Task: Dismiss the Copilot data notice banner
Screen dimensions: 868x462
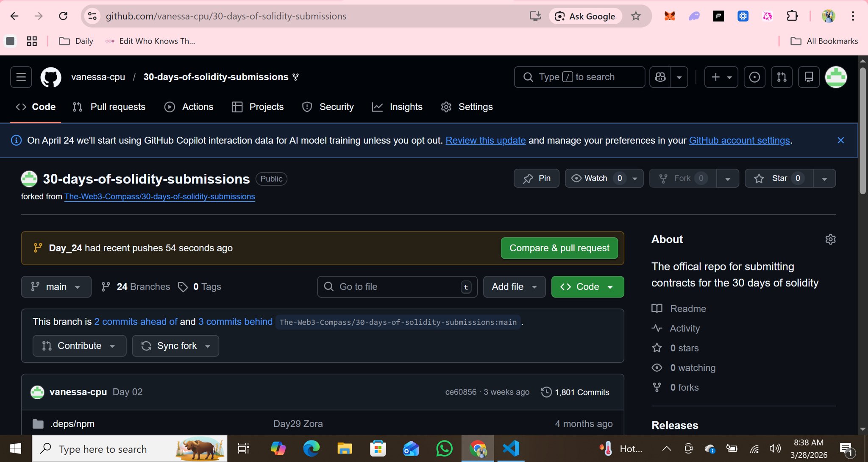Action: coord(841,140)
